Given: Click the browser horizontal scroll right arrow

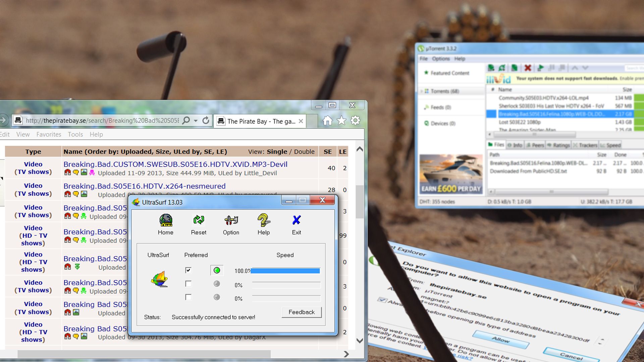Looking at the screenshot, I should click(346, 354).
